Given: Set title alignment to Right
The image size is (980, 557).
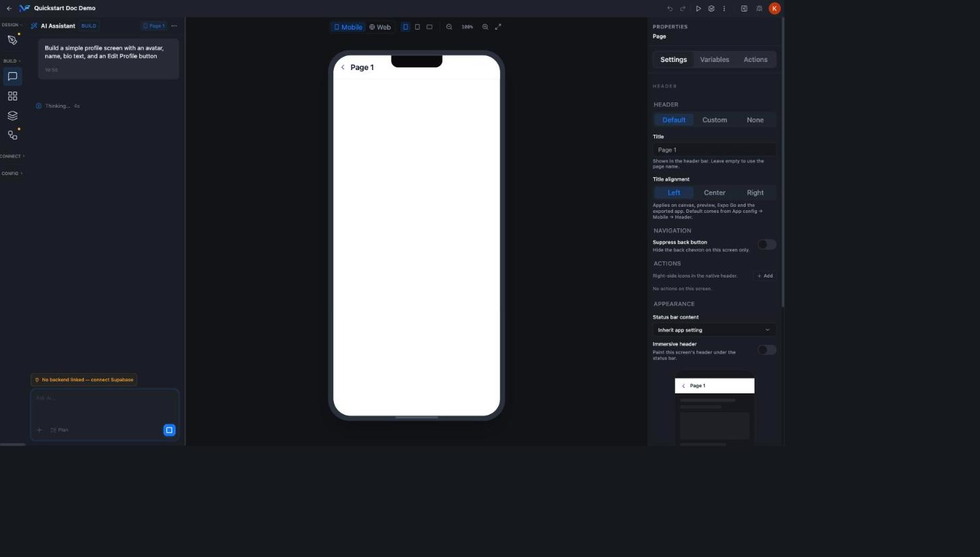Looking at the screenshot, I should tap(755, 193).
